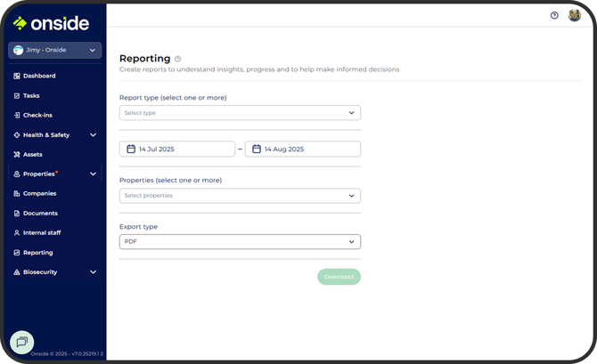Click the Properties pin icon
The width and height of the screenshot is (597, 364).
coord(17,174)
